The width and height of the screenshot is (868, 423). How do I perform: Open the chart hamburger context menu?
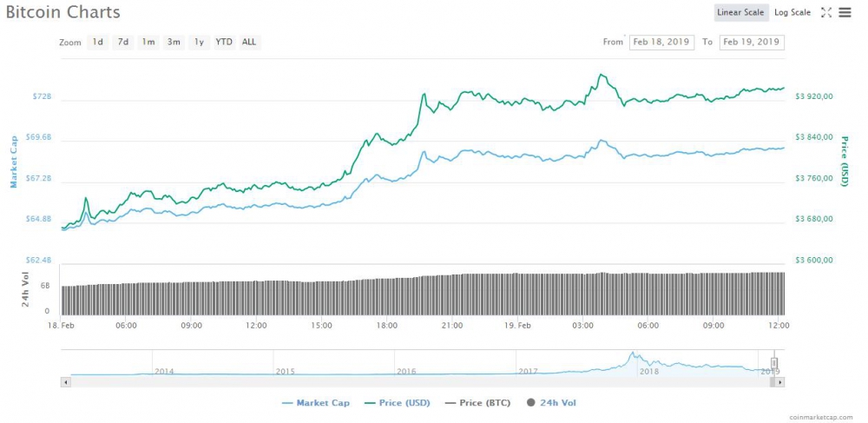point(845,12)
